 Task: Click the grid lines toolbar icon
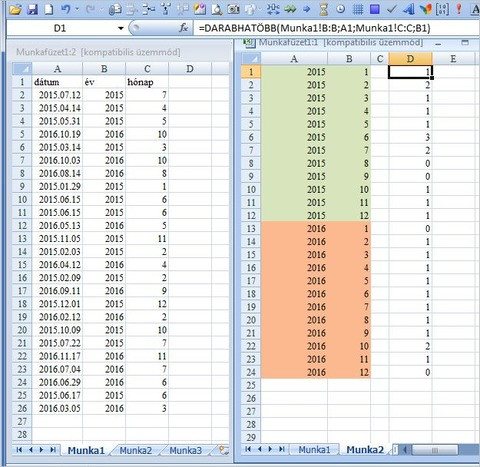(x=358, y=9)
